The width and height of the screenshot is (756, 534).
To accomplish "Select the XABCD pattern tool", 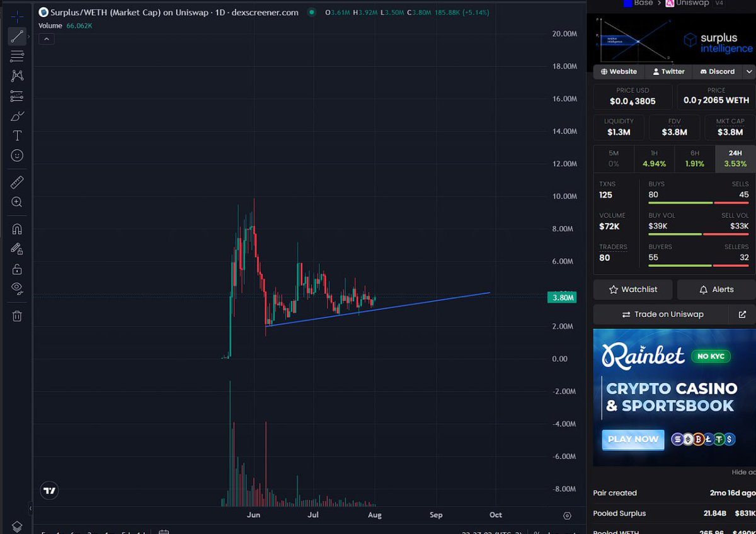I will coord(17,76).
